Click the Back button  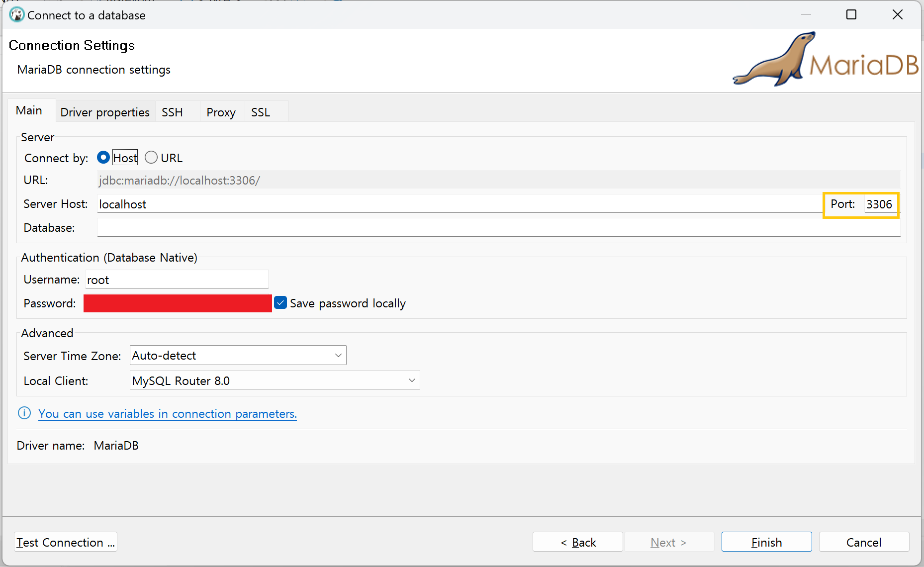click(578, 542)
